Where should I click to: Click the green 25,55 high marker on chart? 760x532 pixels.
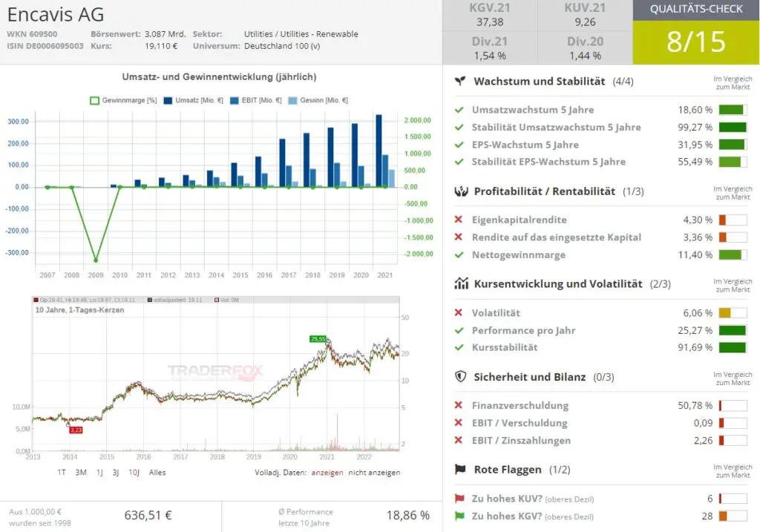click(318, 338)
